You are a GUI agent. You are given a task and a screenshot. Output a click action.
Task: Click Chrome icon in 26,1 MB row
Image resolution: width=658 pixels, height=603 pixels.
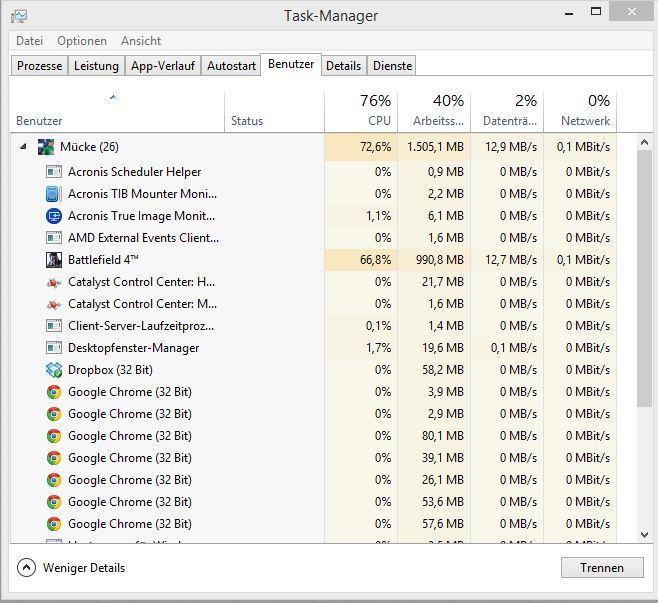[x=54, y=480]
